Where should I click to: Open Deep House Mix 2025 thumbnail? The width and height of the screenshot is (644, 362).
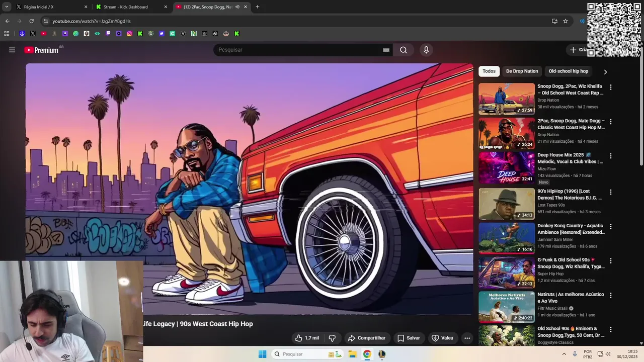[507, 168]
